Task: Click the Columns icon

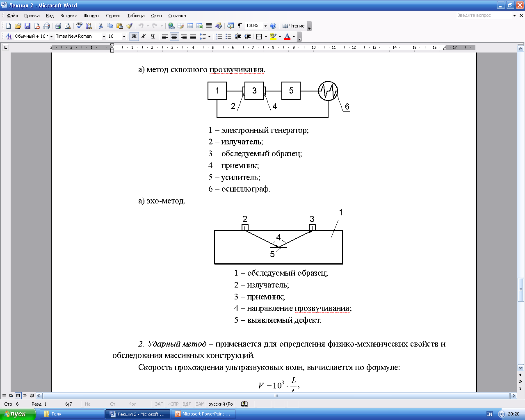Action: (x=209, y=26)
